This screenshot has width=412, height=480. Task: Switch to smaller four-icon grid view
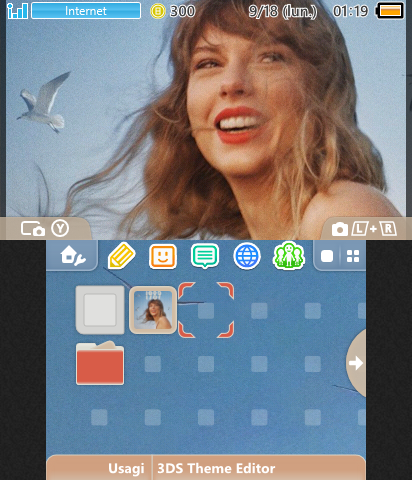click(x=353, y=256)
